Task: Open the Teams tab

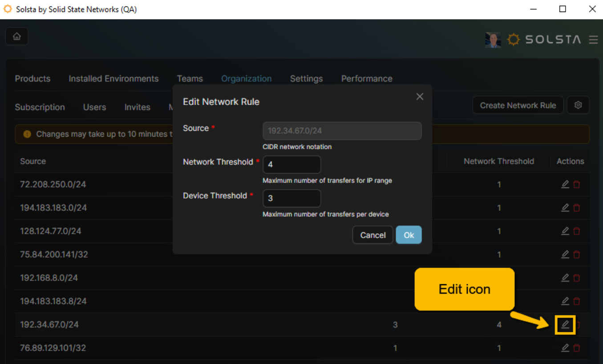Action: pos(190,79)
